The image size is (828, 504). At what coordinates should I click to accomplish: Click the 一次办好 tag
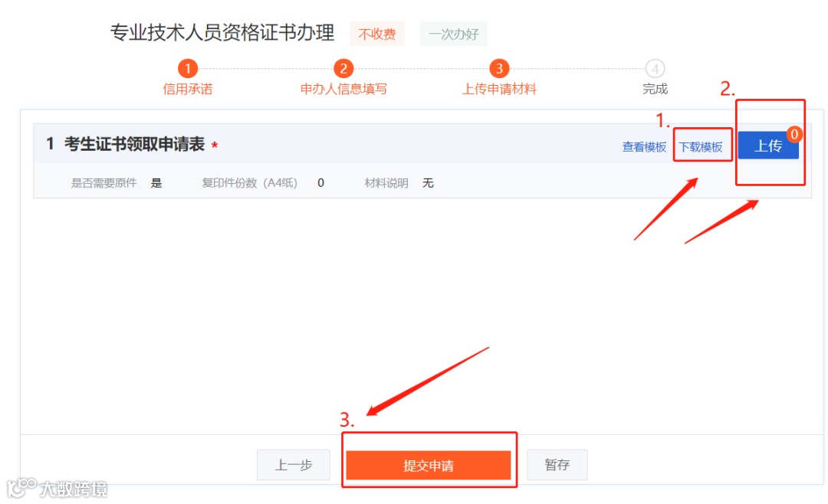454,34
